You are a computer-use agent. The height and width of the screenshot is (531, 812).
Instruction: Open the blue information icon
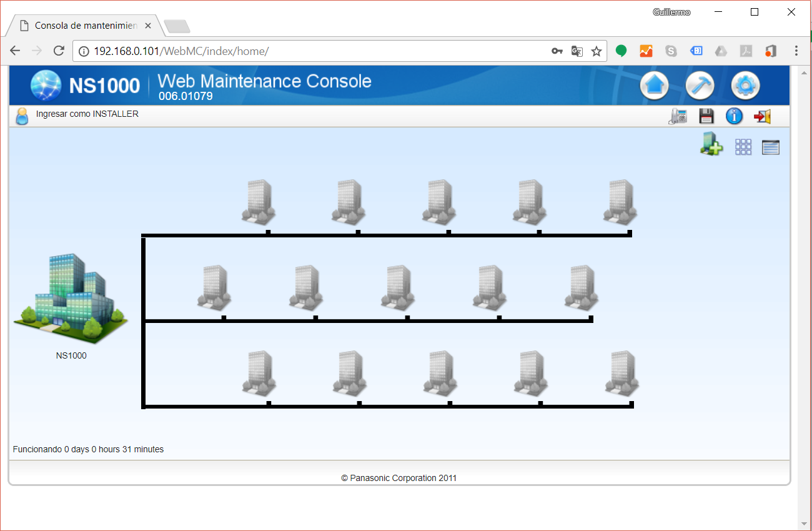(734, 116)
